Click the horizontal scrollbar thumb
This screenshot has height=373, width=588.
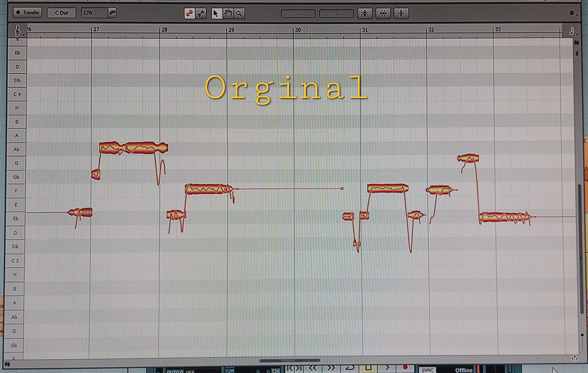click(290, 360)
